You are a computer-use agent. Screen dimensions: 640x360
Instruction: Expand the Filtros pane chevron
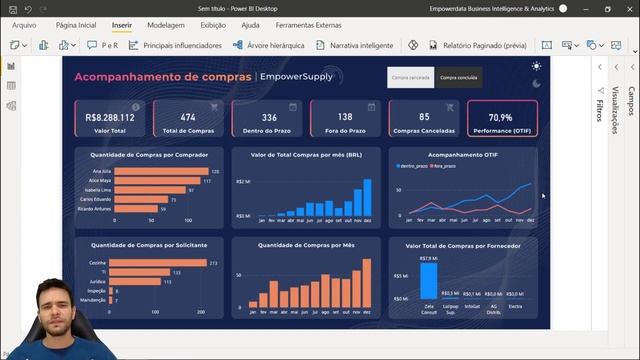(600, 67)
